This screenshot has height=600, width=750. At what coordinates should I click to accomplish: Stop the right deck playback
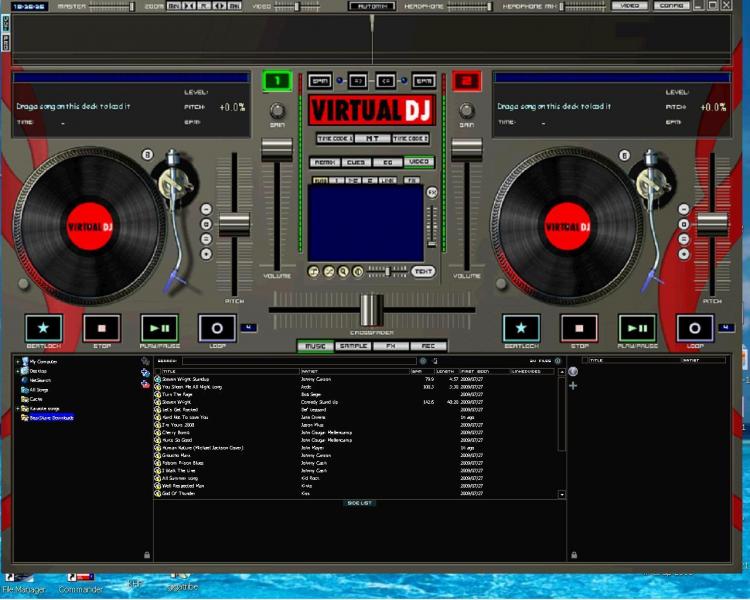tap(579, 328)
